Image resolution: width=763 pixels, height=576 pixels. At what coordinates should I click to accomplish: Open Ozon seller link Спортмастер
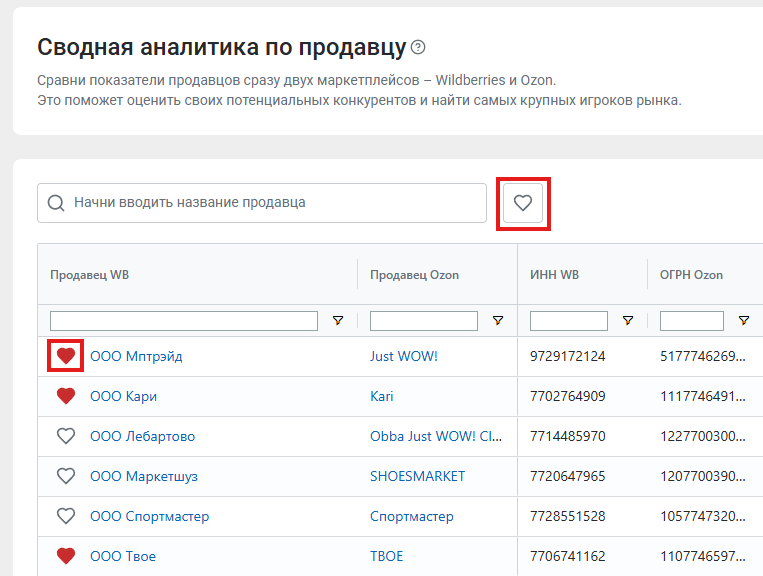click(x=412, y=516)
